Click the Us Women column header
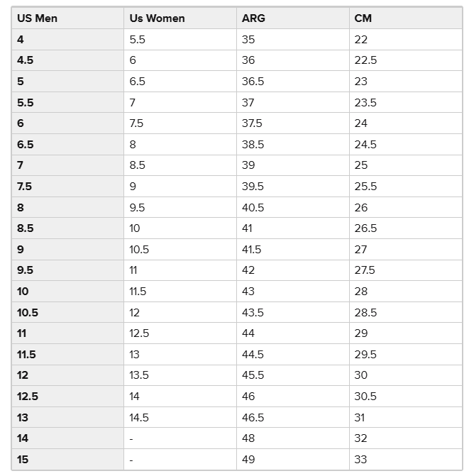Screen dimensions: 469x476 click(157, 18)
